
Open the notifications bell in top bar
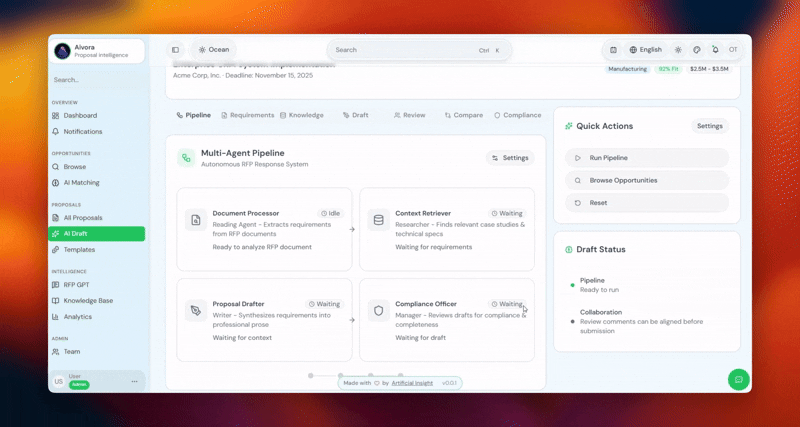click(x=715, y=50)
